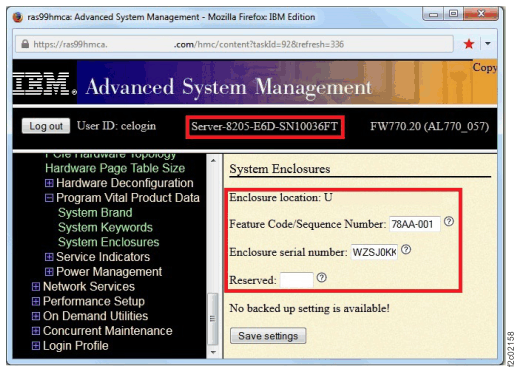The width and height of the screenshot is (514, 371).
Task: Click the On Demand Utilities menu label
Action: click(x=95, y=316)
